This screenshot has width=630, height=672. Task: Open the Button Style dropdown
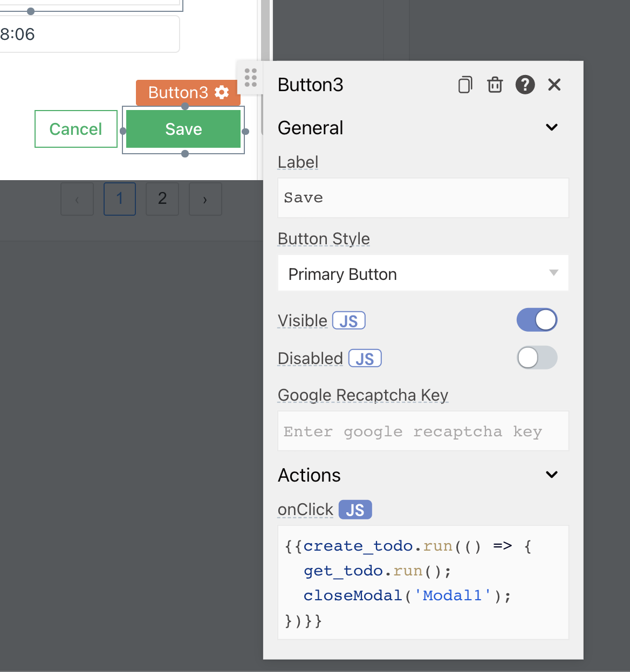423,273
